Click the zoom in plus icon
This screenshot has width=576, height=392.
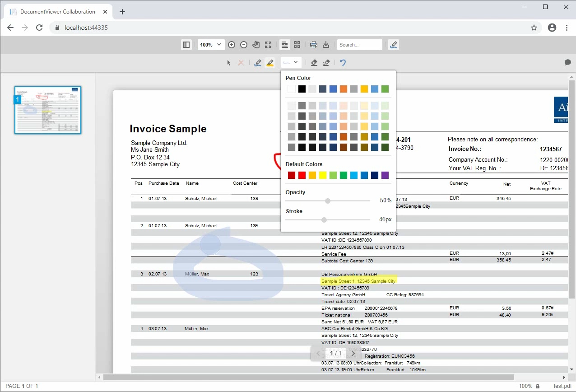point(232,45)
